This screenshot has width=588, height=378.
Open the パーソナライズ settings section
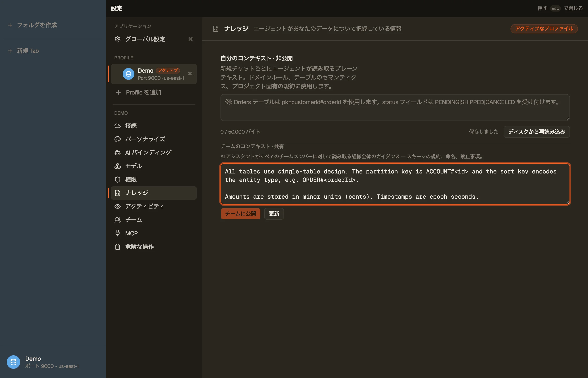pos(154,139)
